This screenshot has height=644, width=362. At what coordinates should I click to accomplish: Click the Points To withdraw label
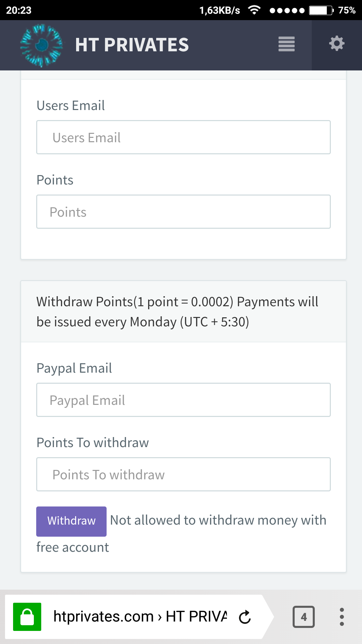tap(93, 443)
